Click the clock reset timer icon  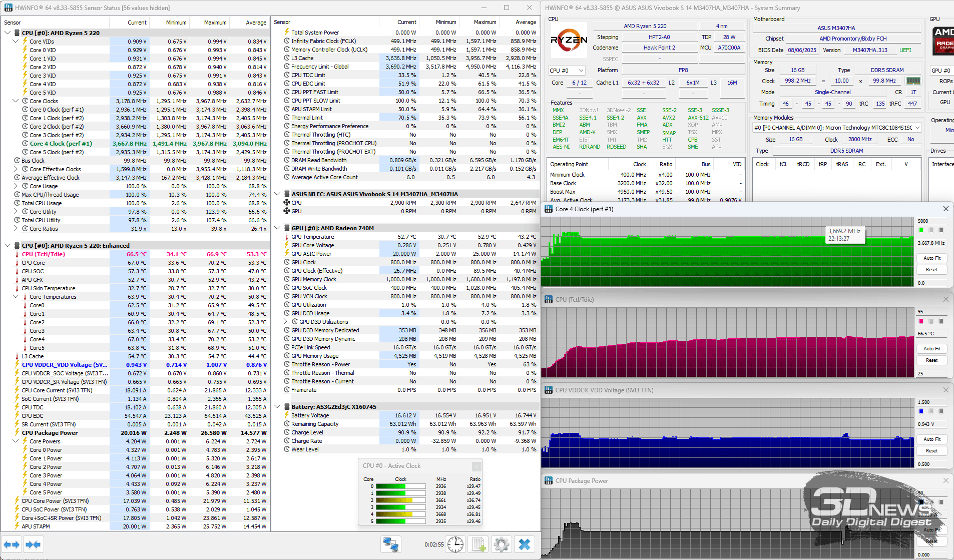pos(455,544)
